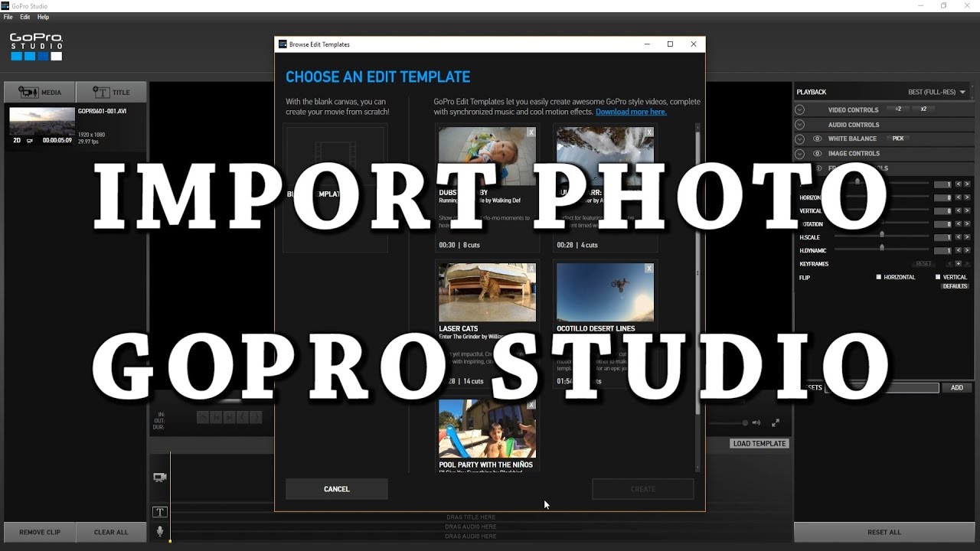The image size is (980, 551).
Task: Click the White Balance Pick button
Action: click(898, 139)
